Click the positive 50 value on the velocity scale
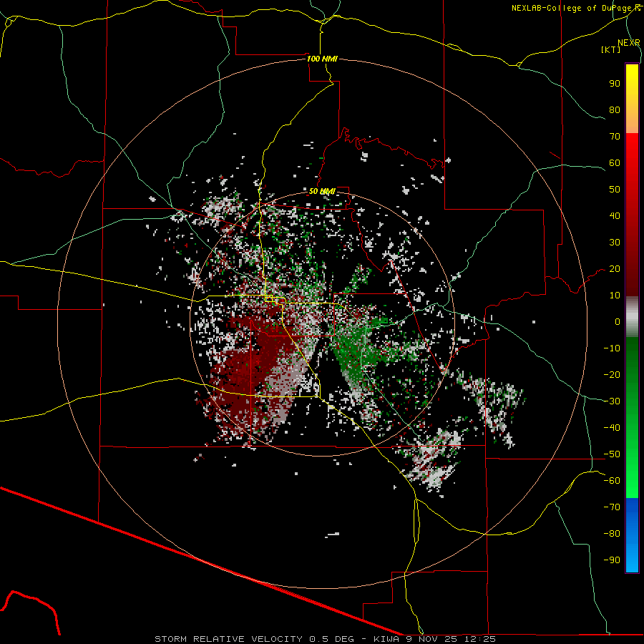 tap(615, 190)
